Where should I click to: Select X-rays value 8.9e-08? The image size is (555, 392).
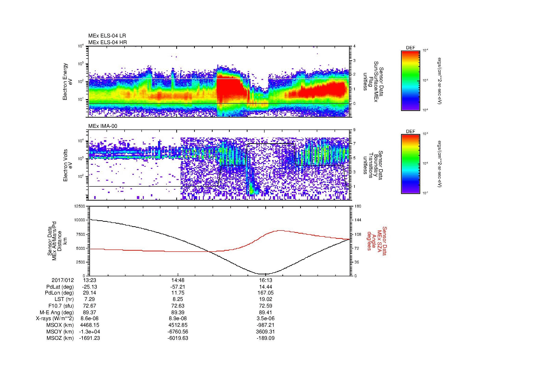tap(178, 318)
